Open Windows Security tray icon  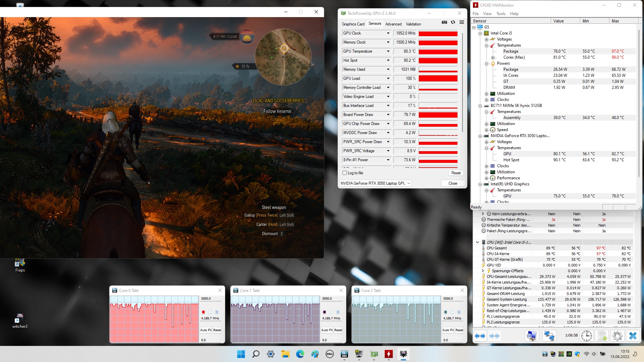[577, 354]
